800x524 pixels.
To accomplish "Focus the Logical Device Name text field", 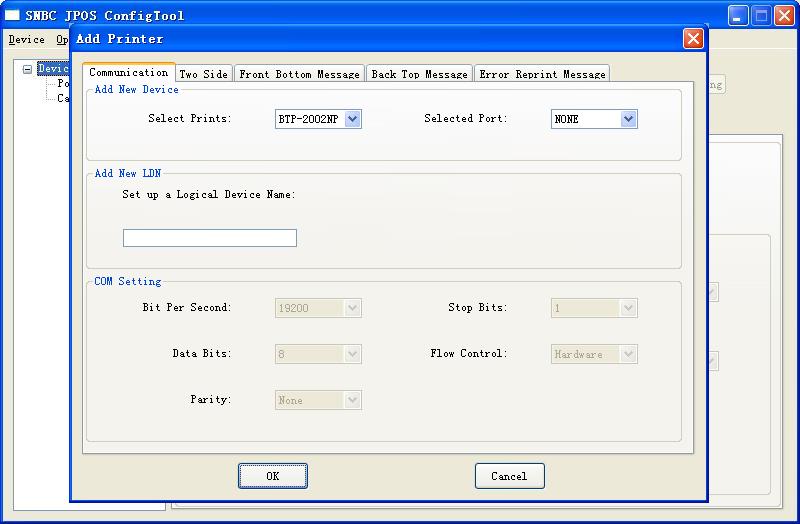I will point(210,238).
